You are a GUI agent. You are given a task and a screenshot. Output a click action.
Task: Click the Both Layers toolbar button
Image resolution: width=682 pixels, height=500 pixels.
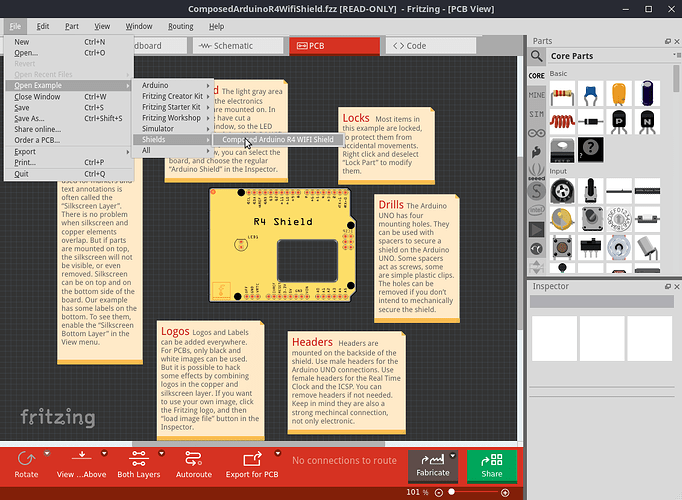pos(139,465)
